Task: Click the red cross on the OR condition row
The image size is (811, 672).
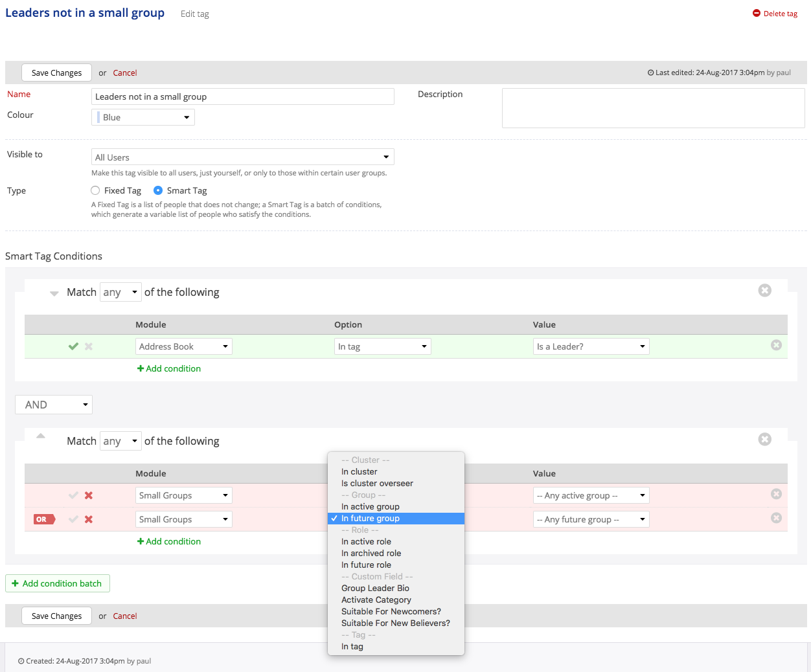Action: pyautogui.click(x=89, y=519)
